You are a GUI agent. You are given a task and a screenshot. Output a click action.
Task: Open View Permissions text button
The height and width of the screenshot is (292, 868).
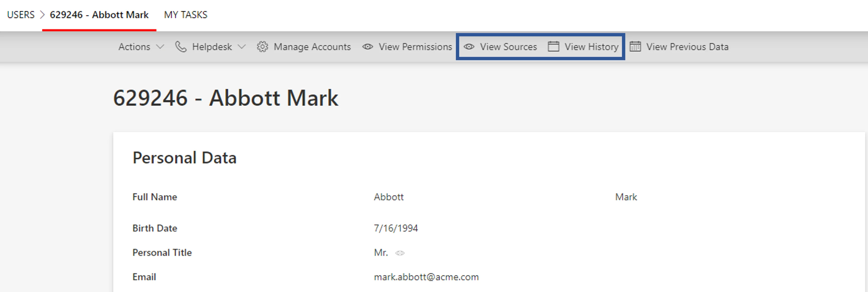point(415,47)
